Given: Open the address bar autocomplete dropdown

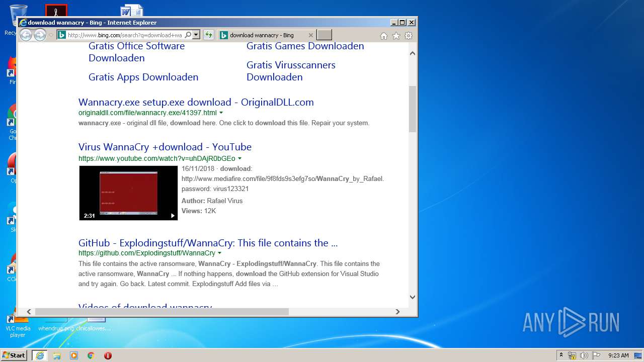Looking at the screenshot, I should click(196, 35).
